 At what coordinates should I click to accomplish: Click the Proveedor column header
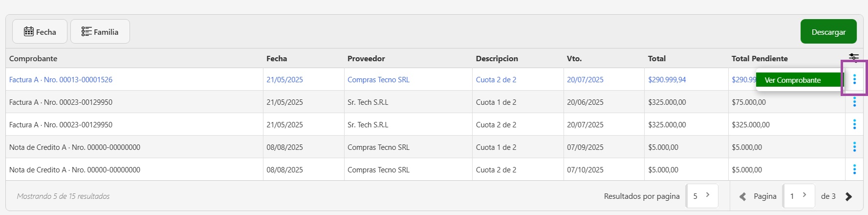click(366, 59)
